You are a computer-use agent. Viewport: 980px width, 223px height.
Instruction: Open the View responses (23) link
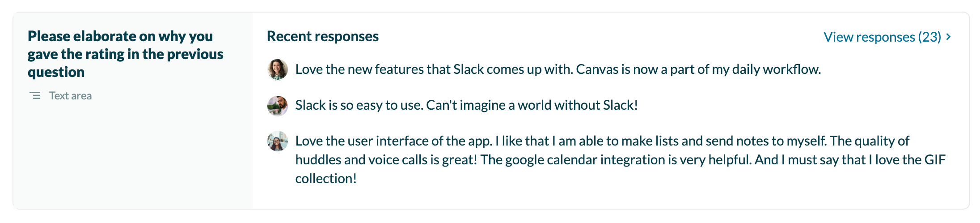(882, 37)
